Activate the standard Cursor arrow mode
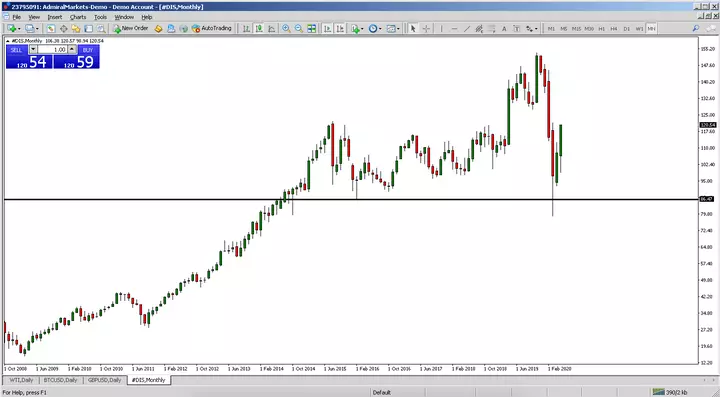Viewport: 720px width, 397px height. (x=413, y=28)
